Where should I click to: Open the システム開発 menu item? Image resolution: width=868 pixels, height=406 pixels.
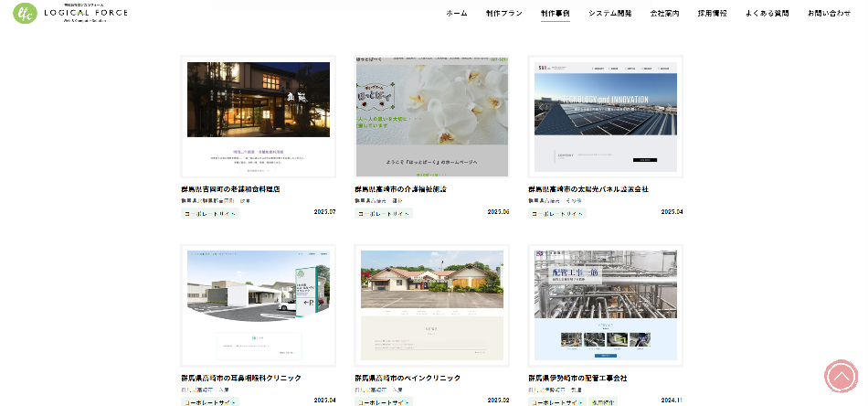[x=609, y=14]
